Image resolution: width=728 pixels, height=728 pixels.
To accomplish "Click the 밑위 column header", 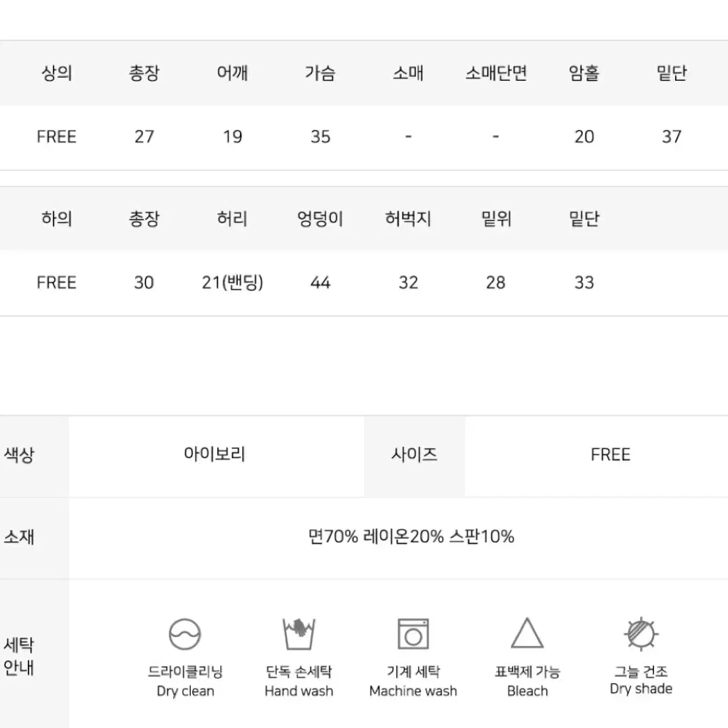I will (x=496, y=218).
